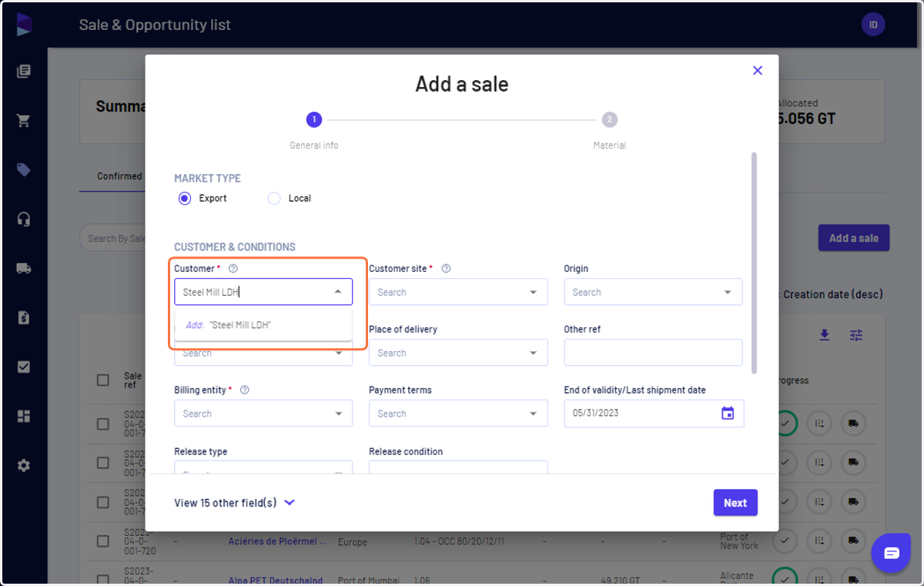Check the third sale row checkbox
The image size is (924, 586).
click(x=103, y=502)
